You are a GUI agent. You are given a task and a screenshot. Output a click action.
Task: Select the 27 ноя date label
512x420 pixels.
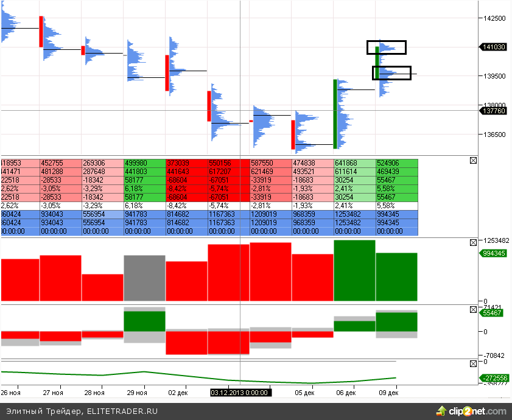[x=53, y=393]
